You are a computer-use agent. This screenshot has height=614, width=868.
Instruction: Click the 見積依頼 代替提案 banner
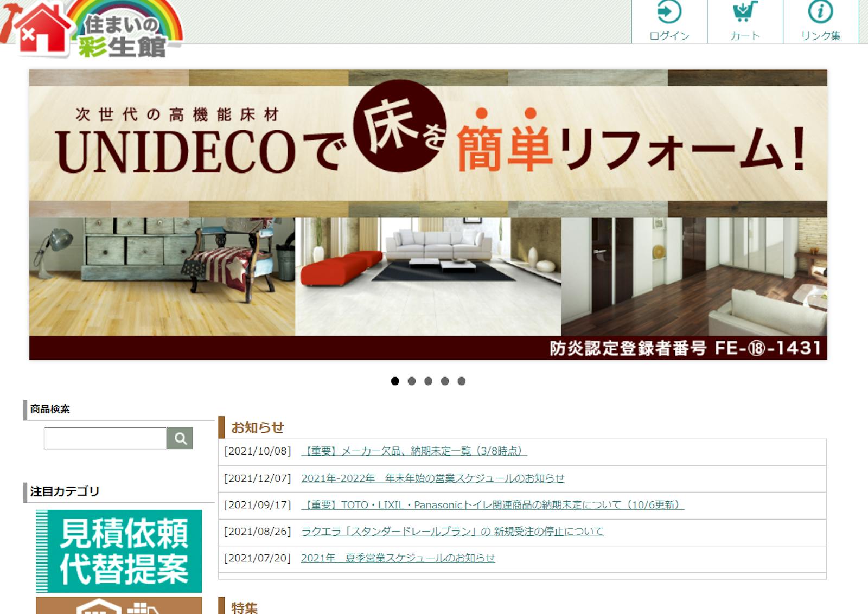119,551
